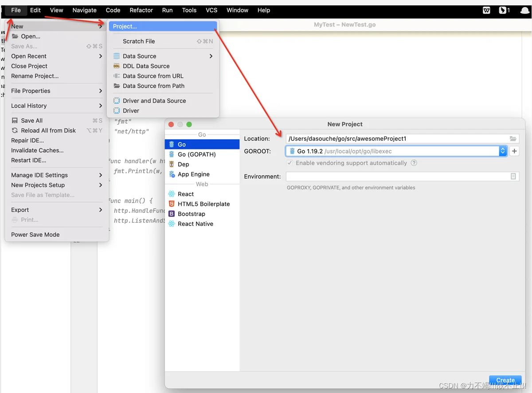The height and width of the screenshot is (393, 532).
Task: Expand the New Projects Setup submenu
Action: (x=101, y=185)
